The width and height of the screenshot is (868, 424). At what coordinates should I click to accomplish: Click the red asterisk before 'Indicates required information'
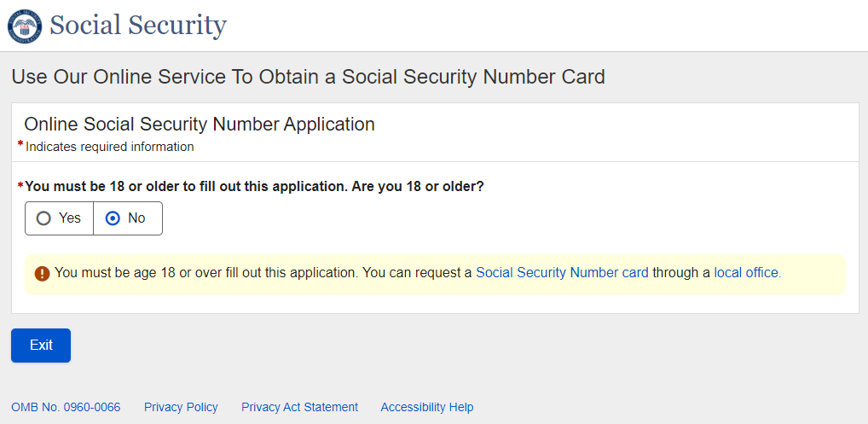tap(20, 145)
